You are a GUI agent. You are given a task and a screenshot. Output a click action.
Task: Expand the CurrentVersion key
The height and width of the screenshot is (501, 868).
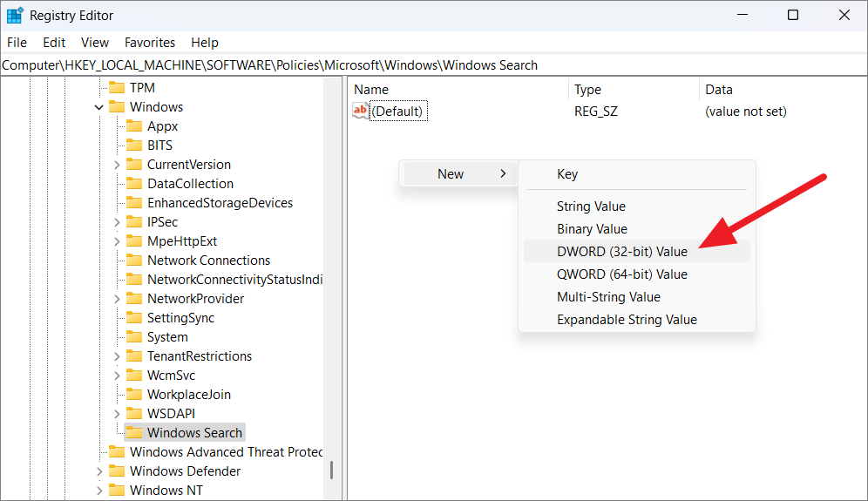coord(117,165)
